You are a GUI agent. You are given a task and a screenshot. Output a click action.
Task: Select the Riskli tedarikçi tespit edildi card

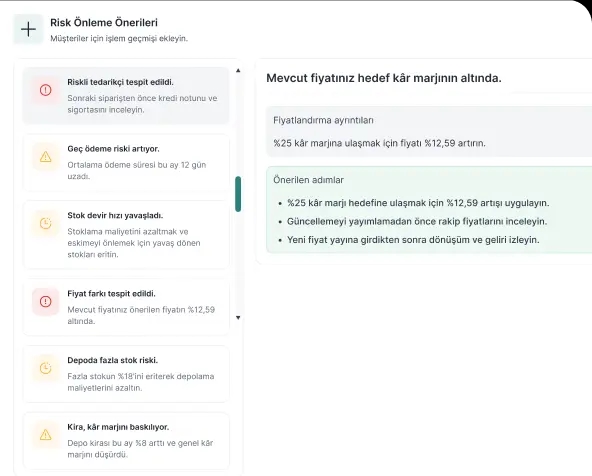click(126, 96)
